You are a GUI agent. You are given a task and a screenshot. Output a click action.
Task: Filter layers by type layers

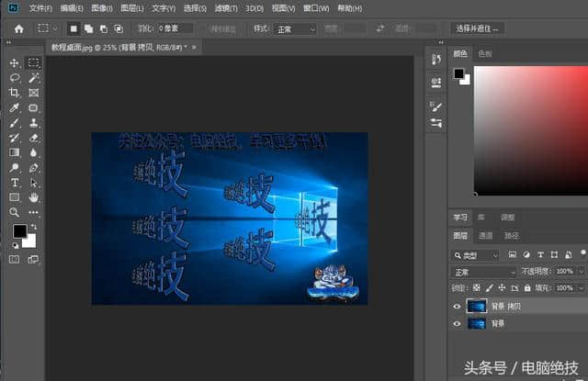[540, 254]
